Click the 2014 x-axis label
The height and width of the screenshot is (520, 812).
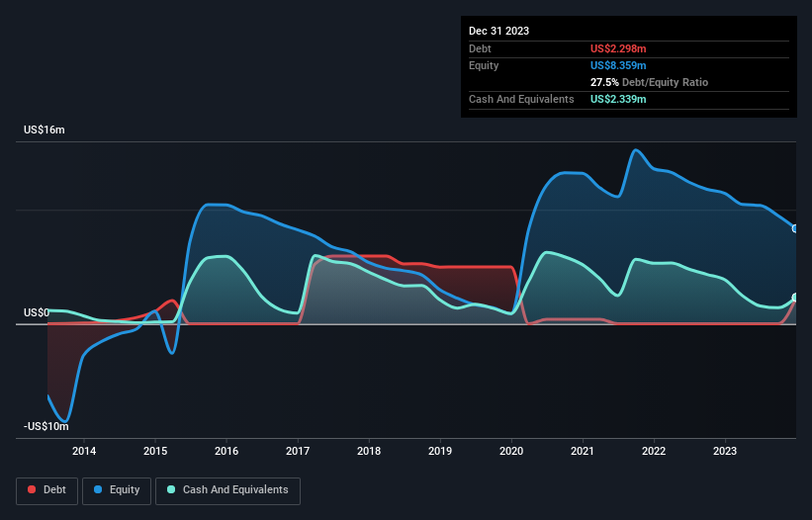(x=84, y=451)
